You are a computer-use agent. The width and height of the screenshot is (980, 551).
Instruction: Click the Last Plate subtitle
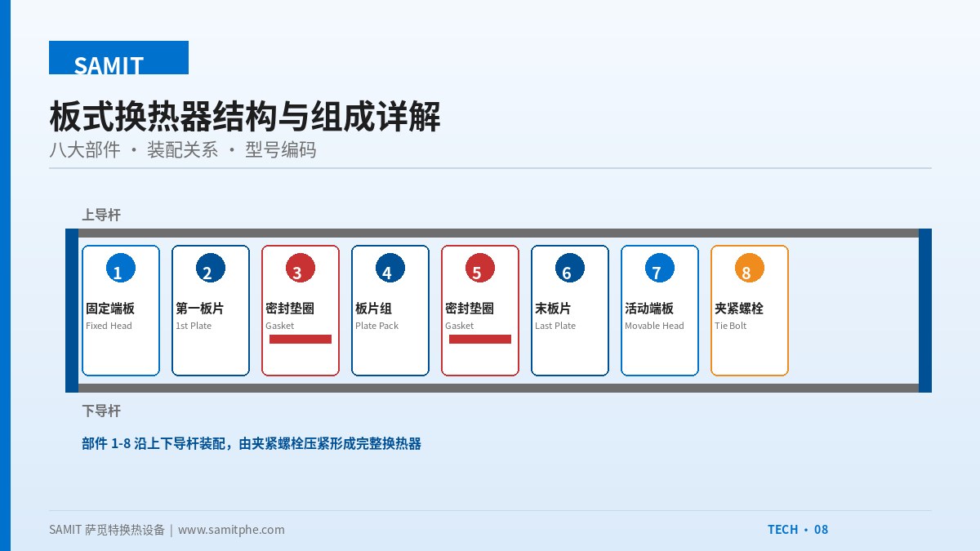click(555, 326)
